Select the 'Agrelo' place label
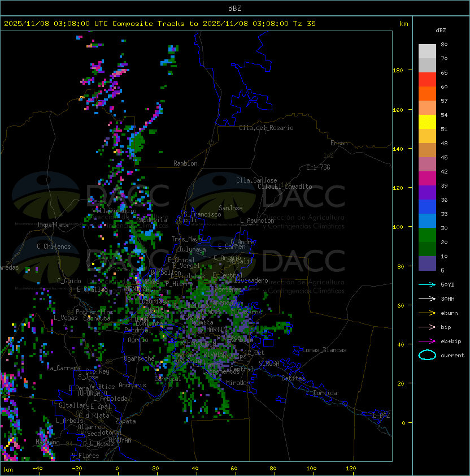 (x=138, y=340)
